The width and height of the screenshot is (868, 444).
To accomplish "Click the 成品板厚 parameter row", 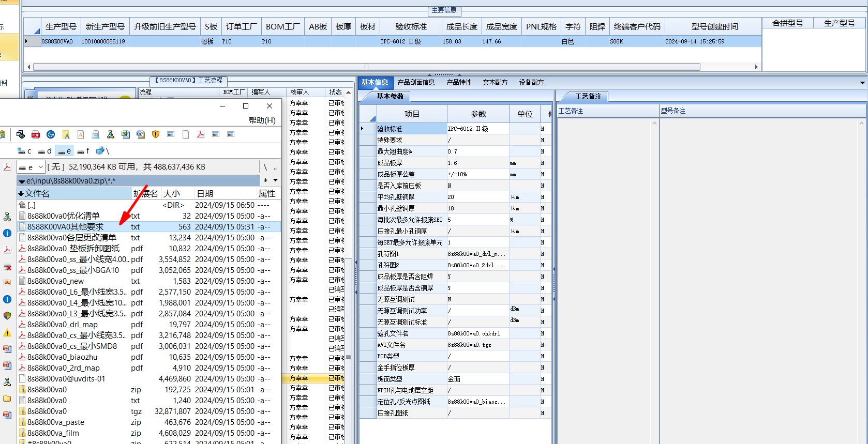I will pos(455,163).
